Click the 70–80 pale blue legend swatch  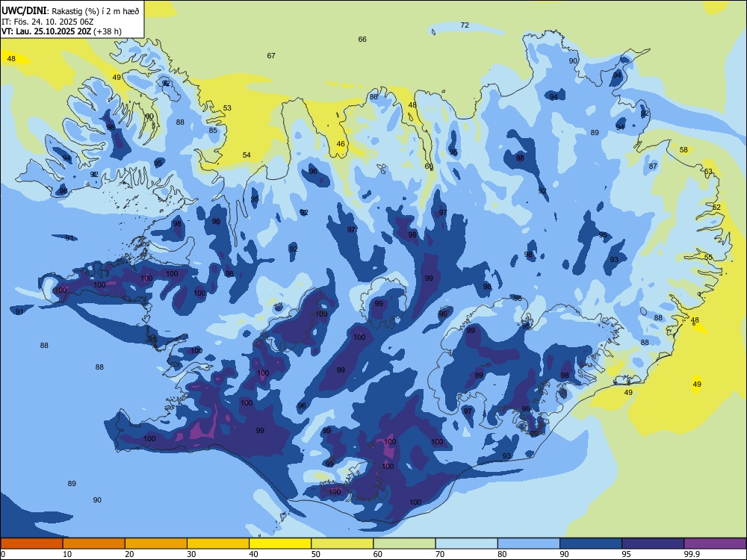(466, 544)
